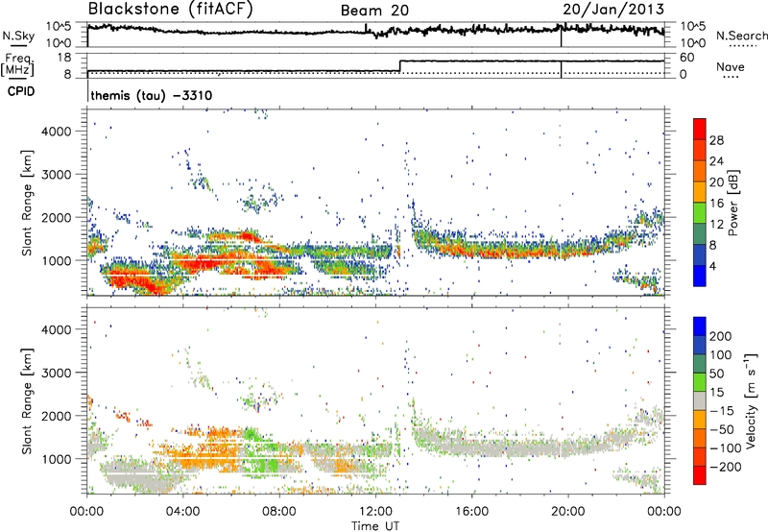Pick the bright blue top Velocity colorbar segment
Screen dimensions: 768x532
700,326
